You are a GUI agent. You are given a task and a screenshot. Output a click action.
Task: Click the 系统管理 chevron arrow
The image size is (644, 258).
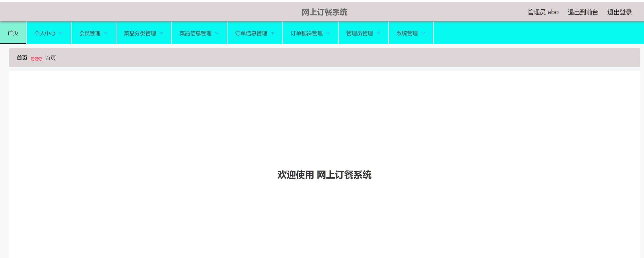point(423,33)
